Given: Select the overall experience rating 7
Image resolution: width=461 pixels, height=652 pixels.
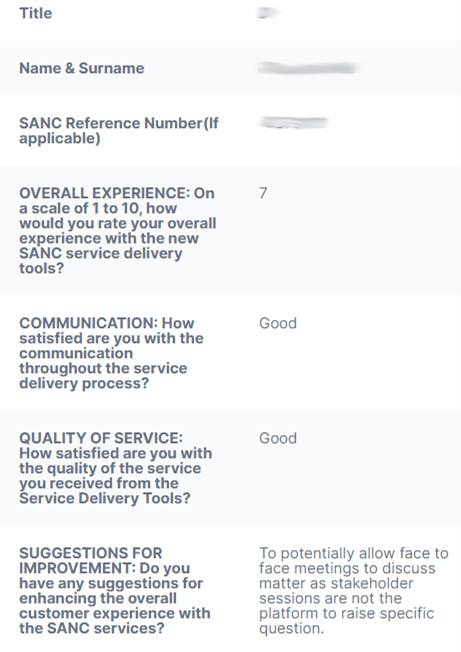Looking at the screenshot, I should click(263, 193).
